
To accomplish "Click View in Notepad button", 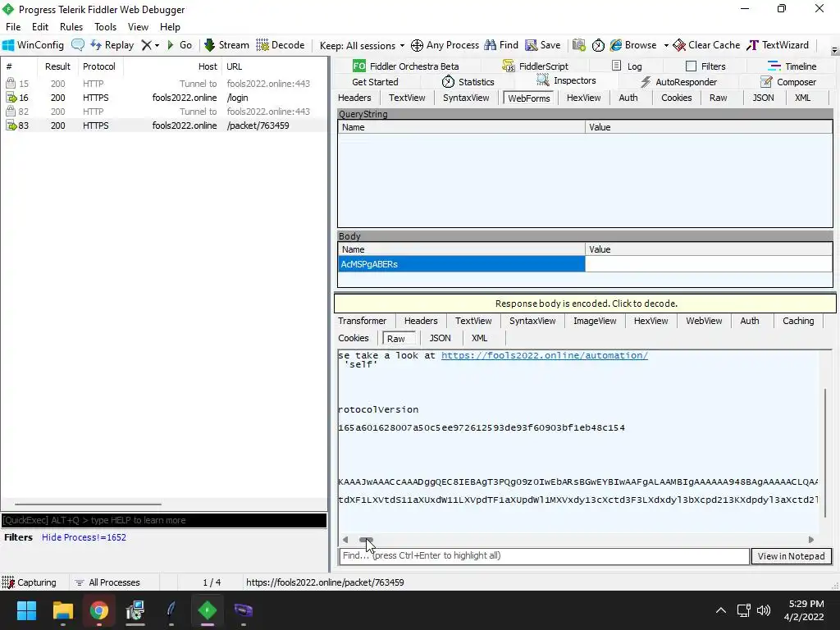I will coord(792,556).
